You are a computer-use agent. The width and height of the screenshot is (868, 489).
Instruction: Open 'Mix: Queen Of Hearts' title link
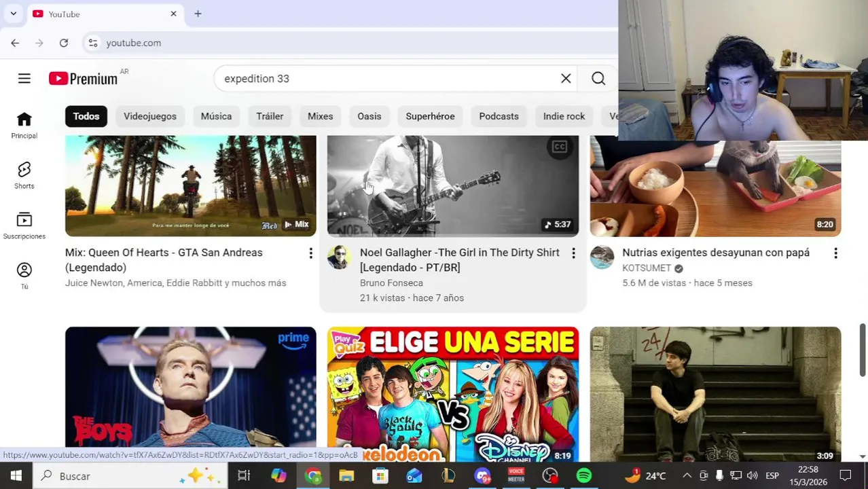[x=164, y=260]
